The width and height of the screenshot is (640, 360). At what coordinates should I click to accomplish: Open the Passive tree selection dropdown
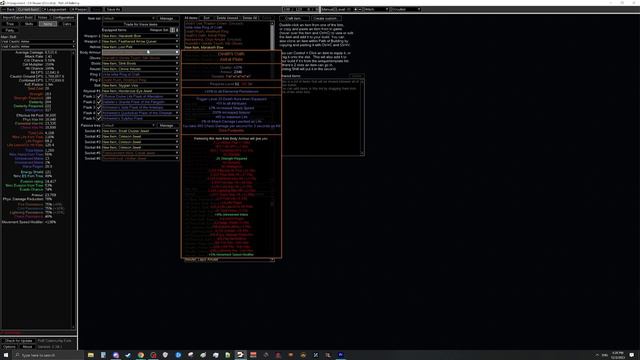click(x=128, y=125)
